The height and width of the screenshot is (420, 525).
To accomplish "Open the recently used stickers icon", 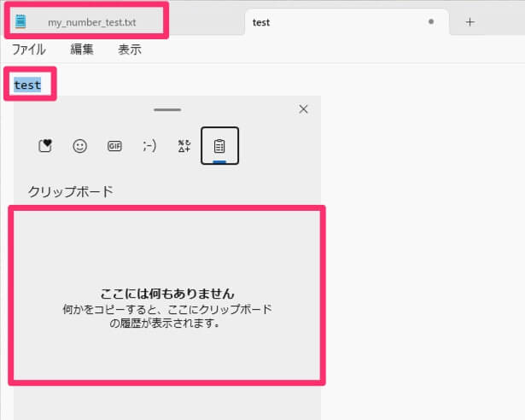I will [45, 146].
